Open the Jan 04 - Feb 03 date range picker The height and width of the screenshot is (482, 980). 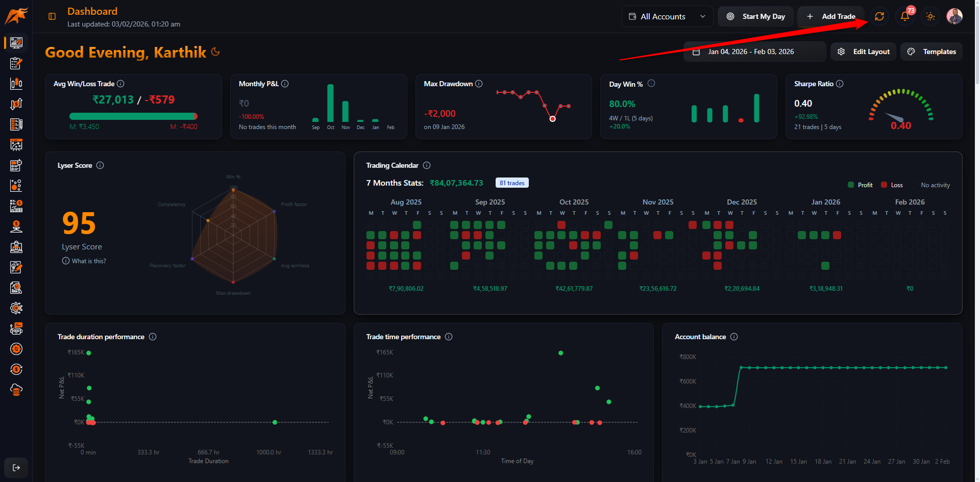(x=754, y=51)
